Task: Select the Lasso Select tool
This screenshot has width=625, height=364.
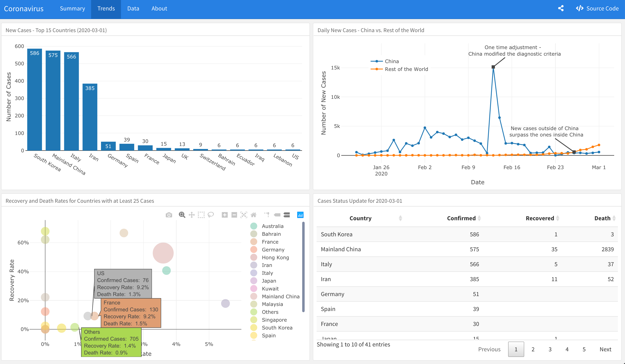Action: coord(211,215)
